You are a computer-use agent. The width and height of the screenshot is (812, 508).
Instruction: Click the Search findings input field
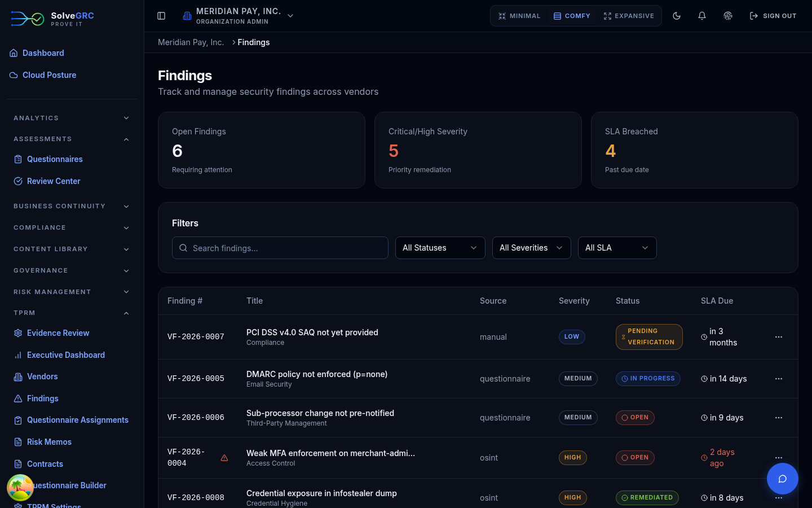pos(280,248)
